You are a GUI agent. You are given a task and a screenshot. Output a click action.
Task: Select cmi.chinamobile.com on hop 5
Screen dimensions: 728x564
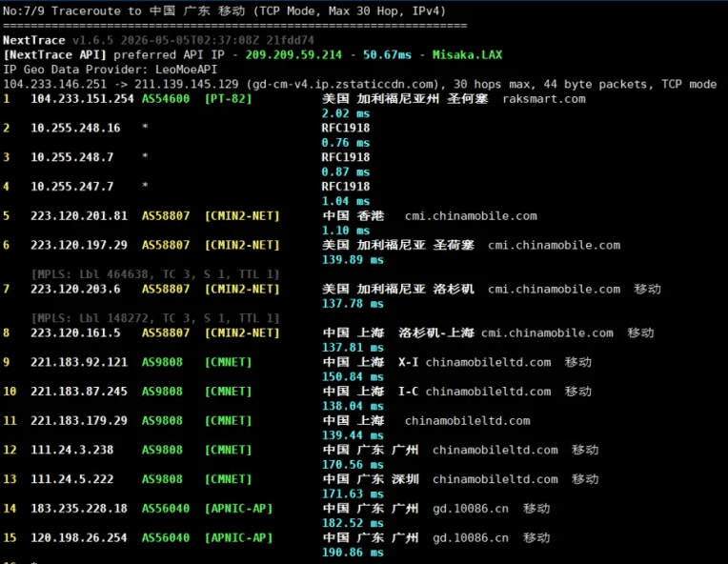[x=471, y=216]
